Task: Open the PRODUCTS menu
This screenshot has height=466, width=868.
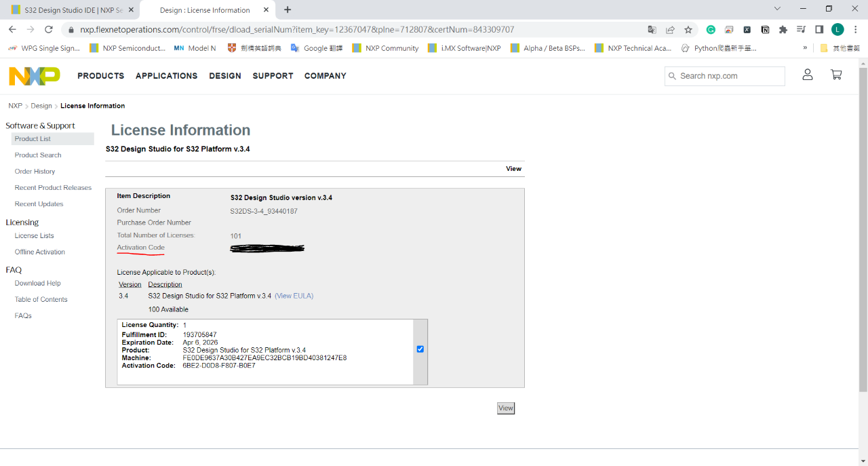Action: [100, 76]
